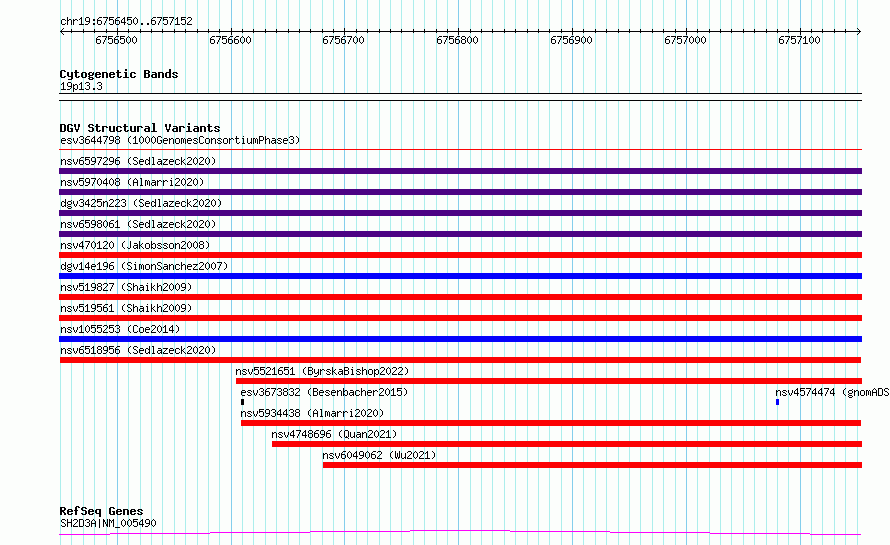Click the chr19:6756450..6757152 position label
This screenshot has height=545, width=890.
pyautogui.click(x=126, y=21)
